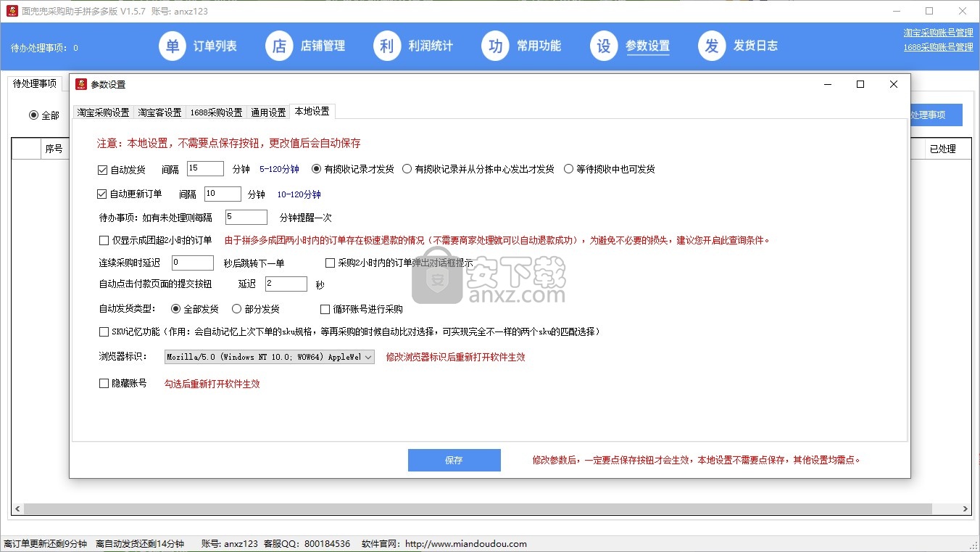Click the 5-120分钟 range hint
980x552 pixels.
click(x=279, y=169)
